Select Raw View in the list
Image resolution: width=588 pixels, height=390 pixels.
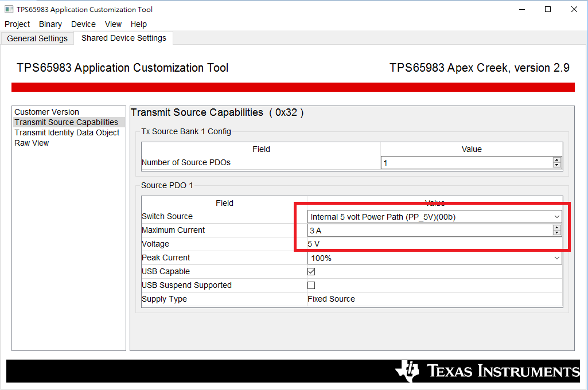(x=32, y=143)
